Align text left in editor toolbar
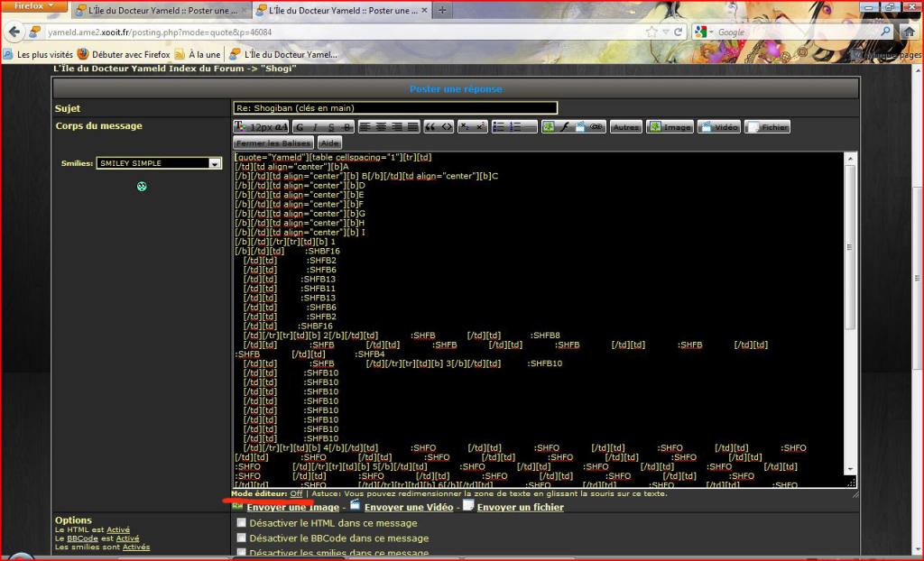 365,126
